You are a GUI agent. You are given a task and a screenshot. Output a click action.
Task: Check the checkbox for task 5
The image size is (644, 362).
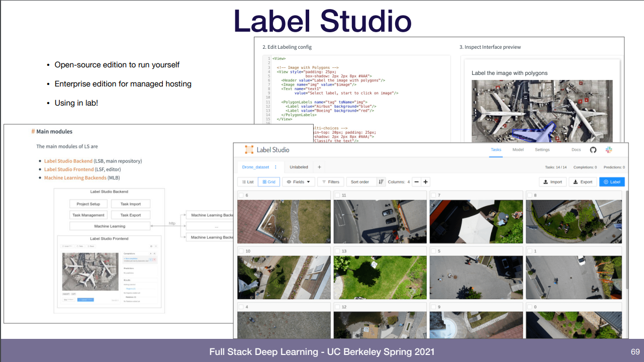[433, 251]
